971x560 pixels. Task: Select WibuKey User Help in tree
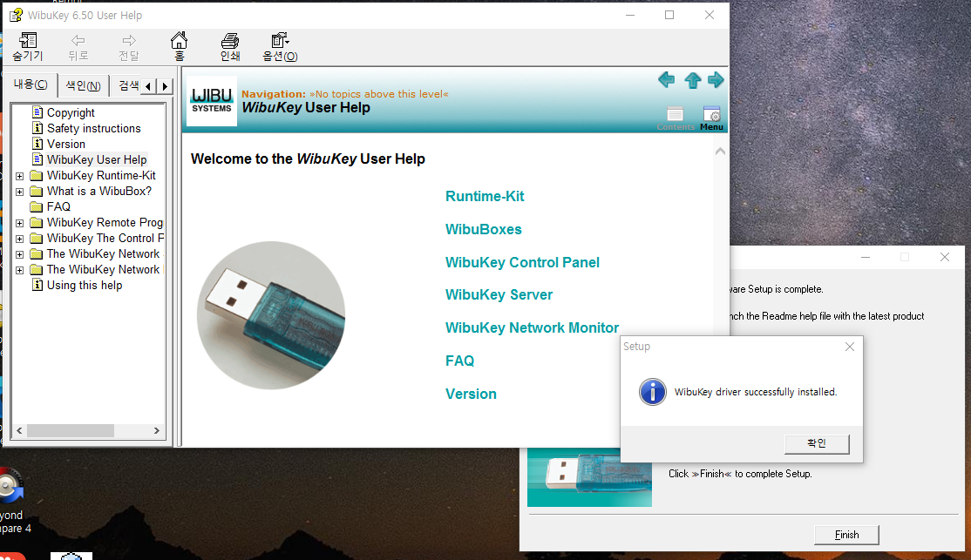click(97, 159)
